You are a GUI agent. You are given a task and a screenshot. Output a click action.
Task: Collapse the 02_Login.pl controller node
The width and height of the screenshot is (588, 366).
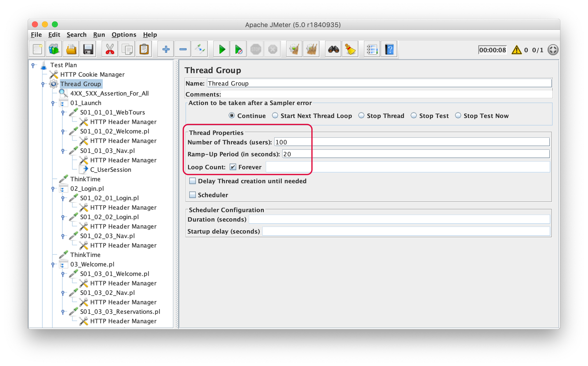click(x=53, y=189)
